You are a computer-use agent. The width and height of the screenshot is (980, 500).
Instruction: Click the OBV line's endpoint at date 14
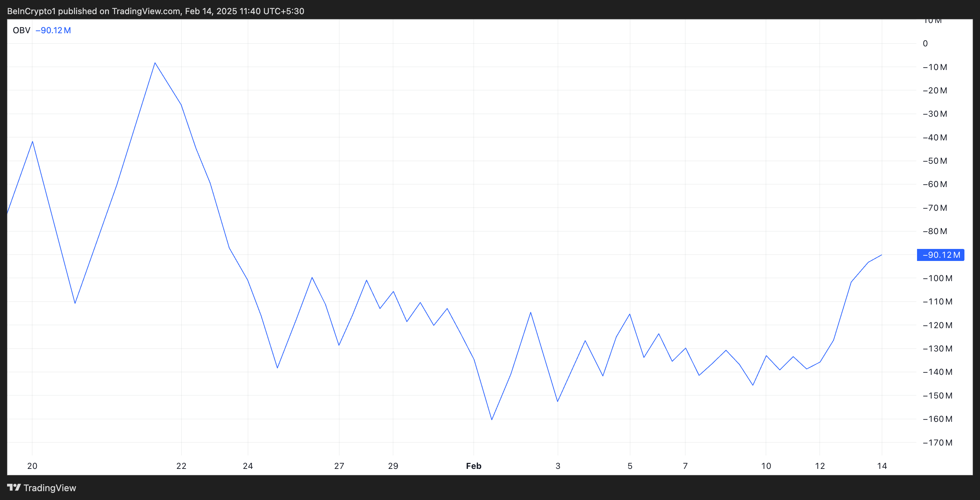click(x=881, y=255)
